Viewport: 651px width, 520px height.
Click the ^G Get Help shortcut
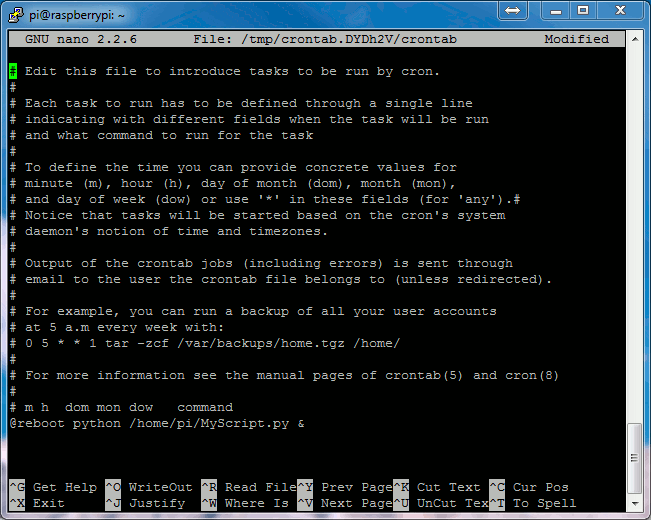pos(53,487)
